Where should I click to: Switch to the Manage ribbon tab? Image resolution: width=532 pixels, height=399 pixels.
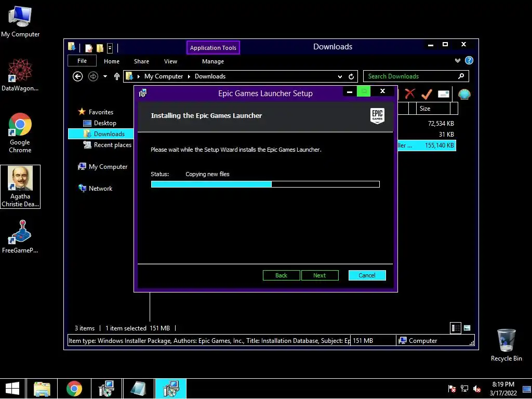[213, 61]
